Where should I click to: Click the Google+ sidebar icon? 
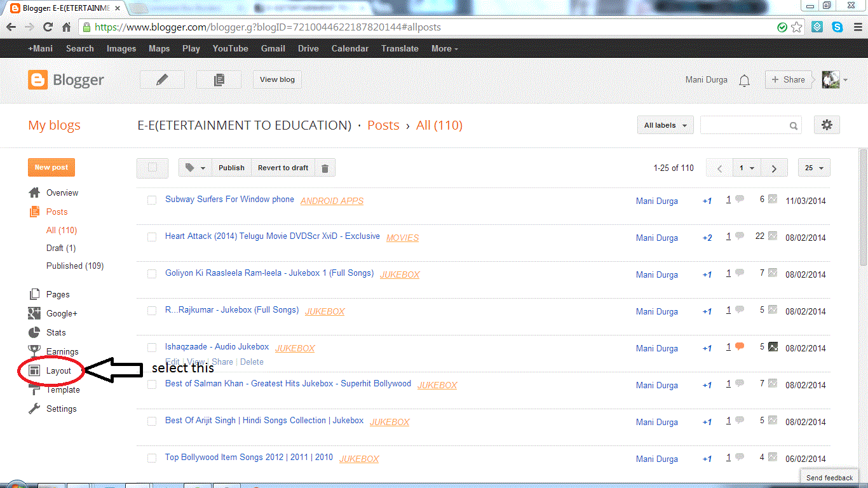click(34, 313)
